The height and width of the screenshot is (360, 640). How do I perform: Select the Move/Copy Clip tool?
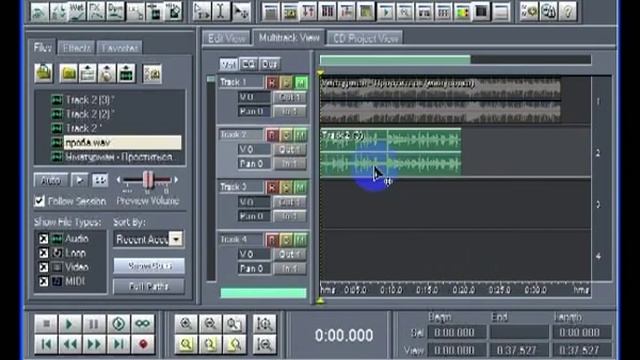(241, 12)
